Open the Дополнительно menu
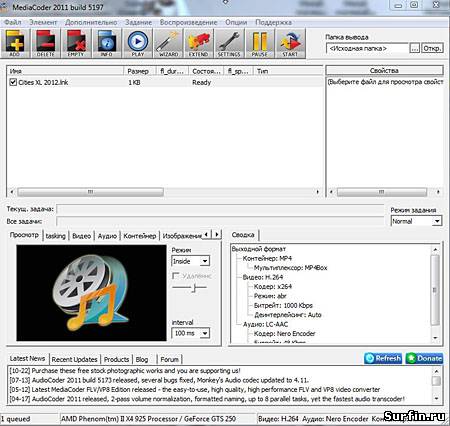 point(91,22)
